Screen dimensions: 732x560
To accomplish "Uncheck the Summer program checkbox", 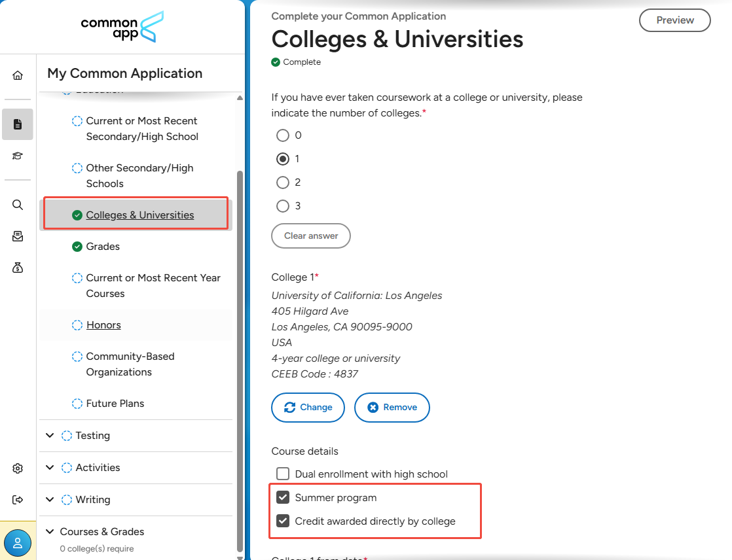I will (x=282, y=497).
